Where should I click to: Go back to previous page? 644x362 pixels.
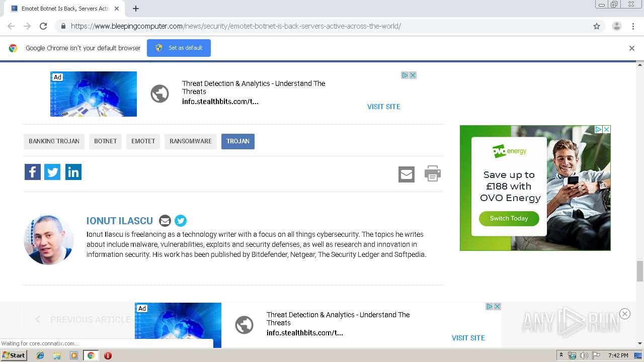[x=11, y=26]
